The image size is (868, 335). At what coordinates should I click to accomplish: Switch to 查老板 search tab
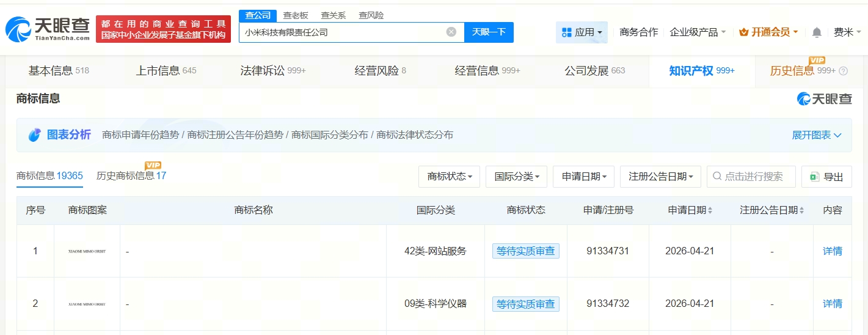click(296, 15)
